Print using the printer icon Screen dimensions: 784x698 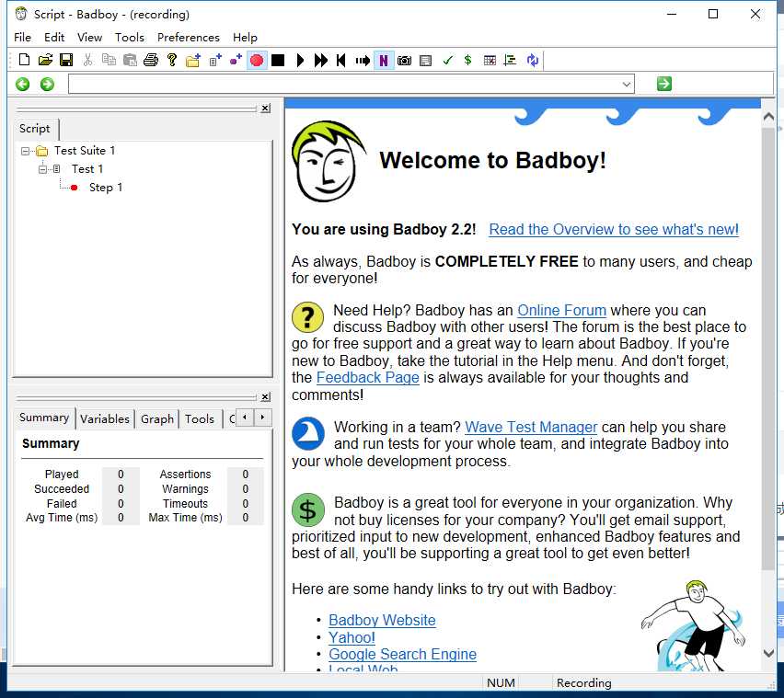(151, 60)
